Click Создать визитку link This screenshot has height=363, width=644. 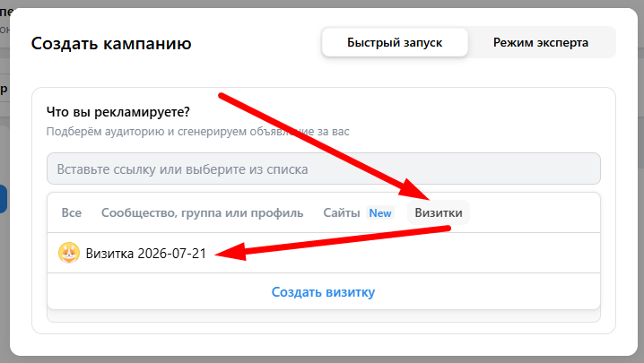pyautogui.click(x=323, y=292)
